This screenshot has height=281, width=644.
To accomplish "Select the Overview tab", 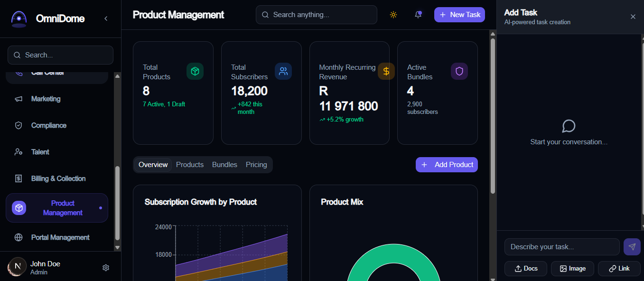I will tap(153, 165).
